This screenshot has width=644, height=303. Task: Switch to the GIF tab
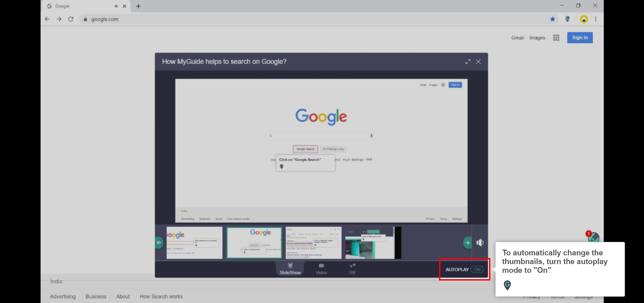353,269
